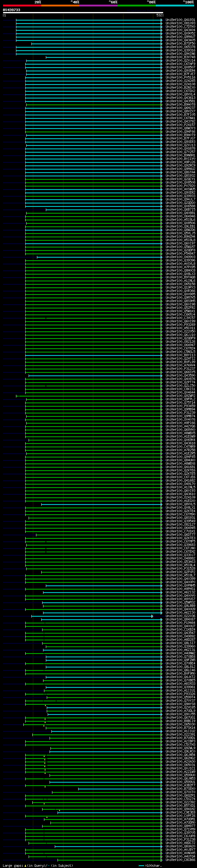Select label UniRef100_Q6H237
Screen dimensions: 197x868
[180, 108]
